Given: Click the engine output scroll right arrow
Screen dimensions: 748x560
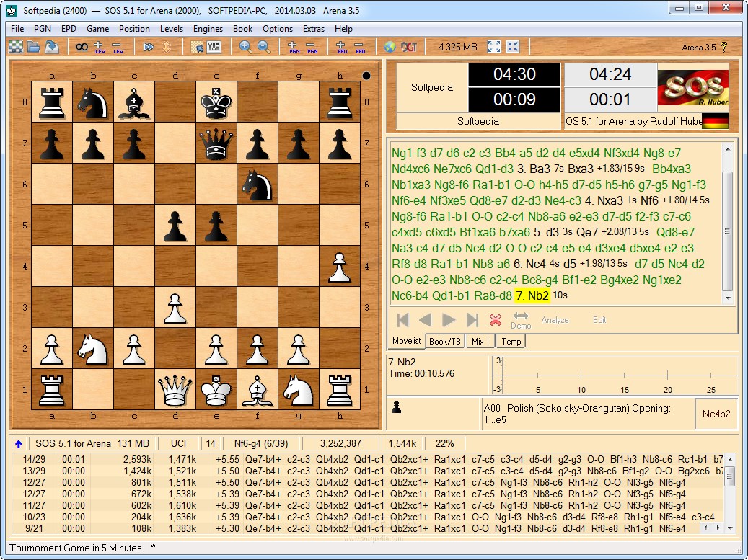Looking at the screenshot, I should click(x=718, y=528).
